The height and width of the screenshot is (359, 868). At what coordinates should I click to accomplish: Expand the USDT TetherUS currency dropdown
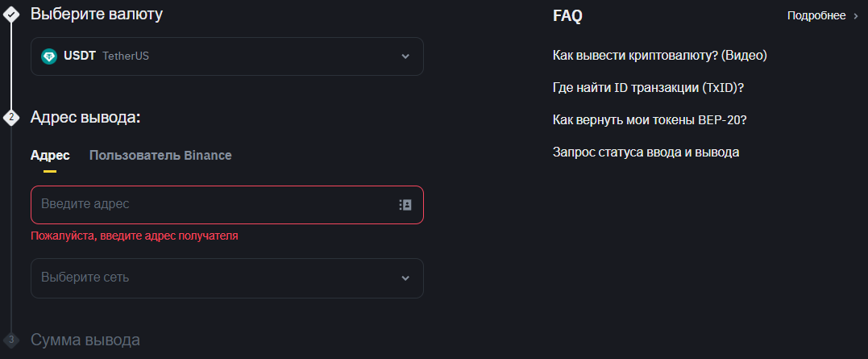227,56
